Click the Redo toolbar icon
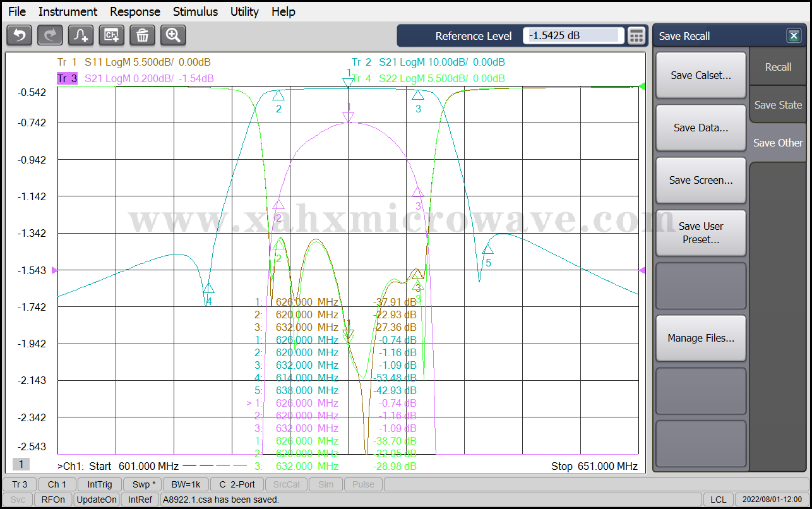Image resolution: width=812 pixels, height=509 pixels. tap(50, 35)
